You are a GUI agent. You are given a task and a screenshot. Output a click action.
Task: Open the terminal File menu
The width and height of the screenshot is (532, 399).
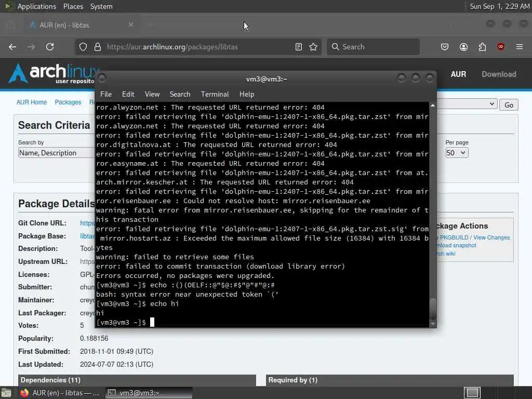[x=106, y=95]
